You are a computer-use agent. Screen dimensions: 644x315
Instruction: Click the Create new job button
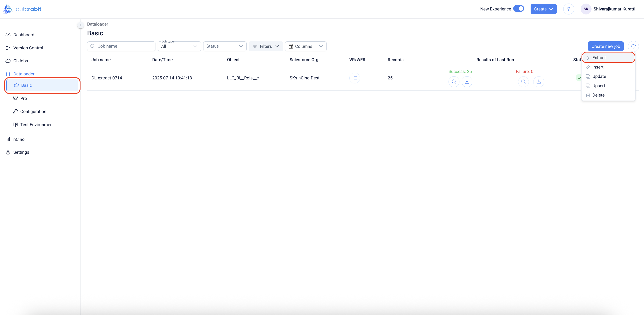(x=606, y=46)
